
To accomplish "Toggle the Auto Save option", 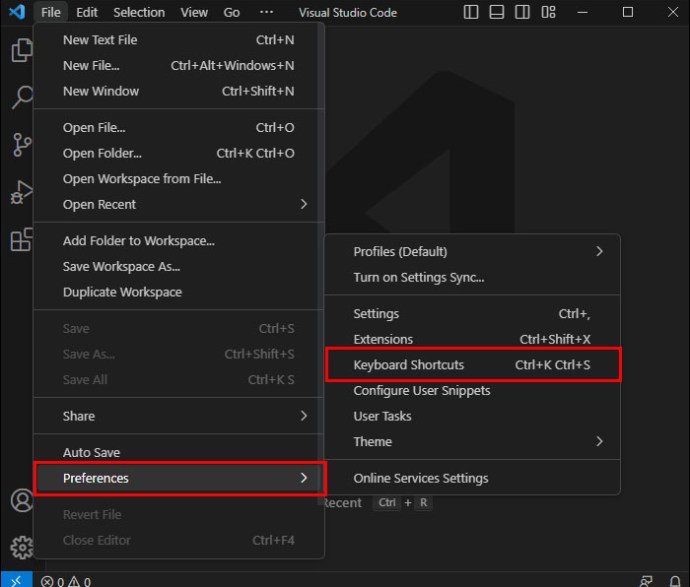I will coord(180,453).
